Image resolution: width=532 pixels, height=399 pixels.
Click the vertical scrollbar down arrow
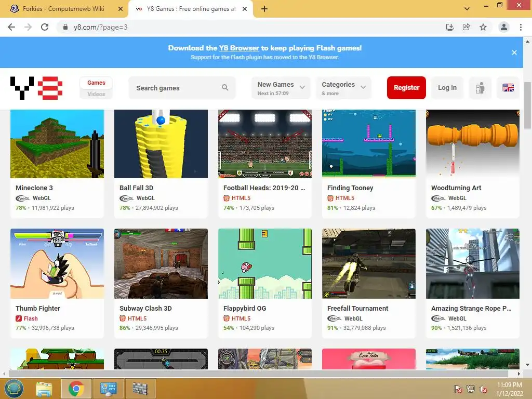click(x=527, y=365)
